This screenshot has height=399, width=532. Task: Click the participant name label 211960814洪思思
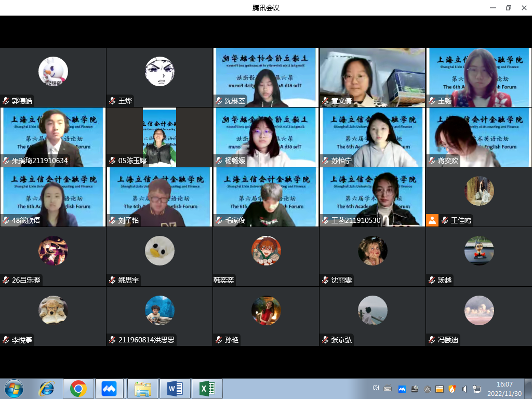[x=147, y=340]
